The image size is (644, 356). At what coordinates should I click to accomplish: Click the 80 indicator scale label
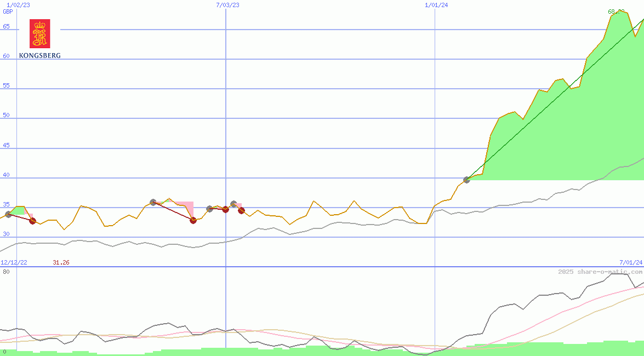click(5, 272)
